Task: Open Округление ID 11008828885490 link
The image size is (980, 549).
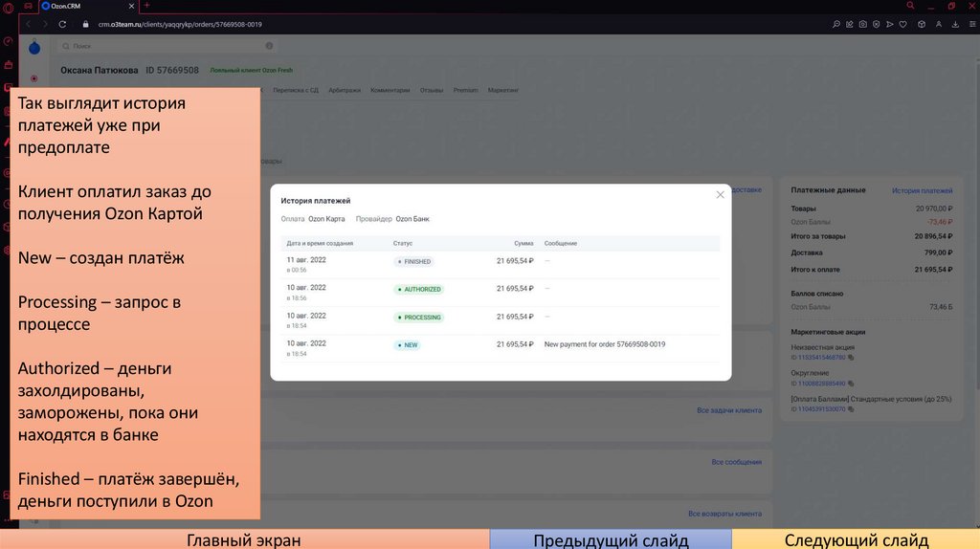Action: (821, 384)
